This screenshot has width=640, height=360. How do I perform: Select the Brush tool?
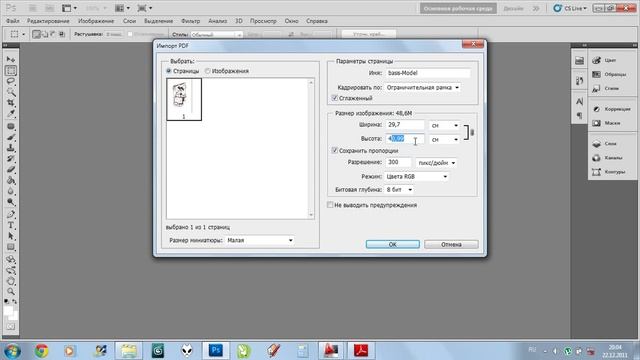click(x=11, y=137)
